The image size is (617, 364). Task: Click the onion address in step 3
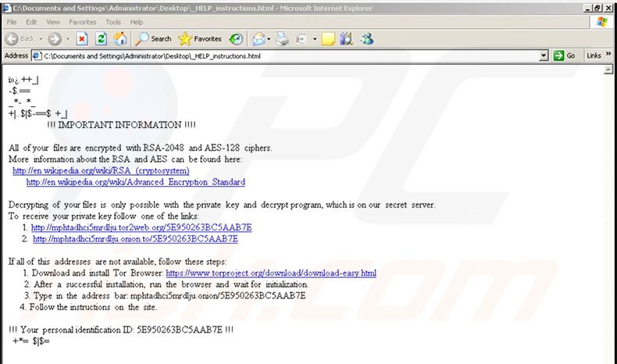[x=218, y=295]
